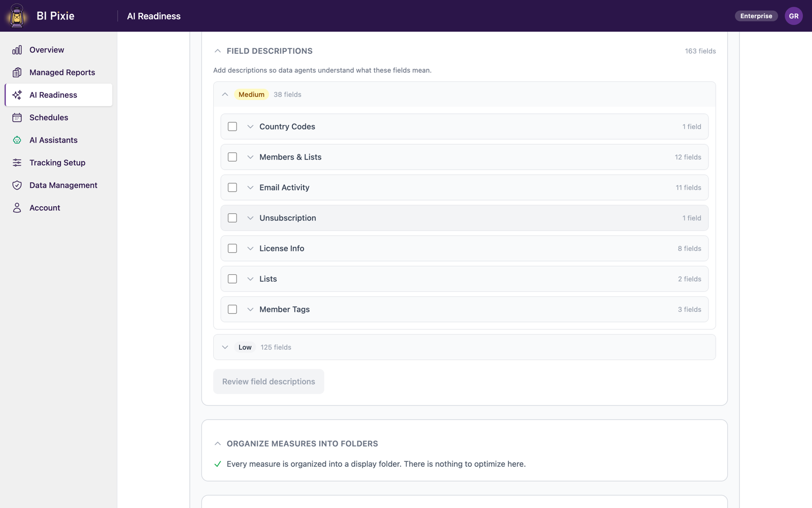Expand the Members & Lists row
The image size is (812, 508).
click(250, 157)
